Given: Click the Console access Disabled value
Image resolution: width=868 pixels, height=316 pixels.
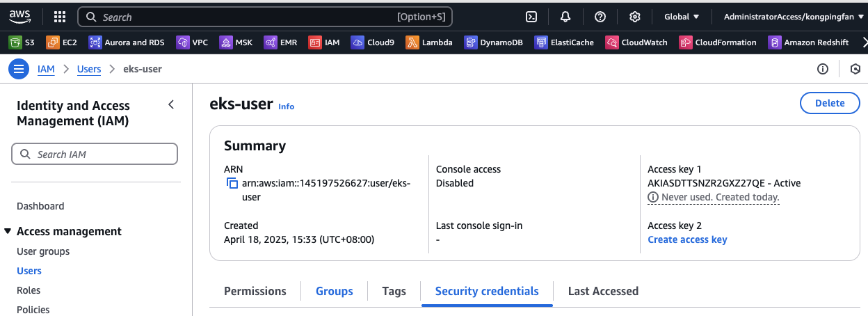Looking at the screenshot, I should (x=455, y=183).
